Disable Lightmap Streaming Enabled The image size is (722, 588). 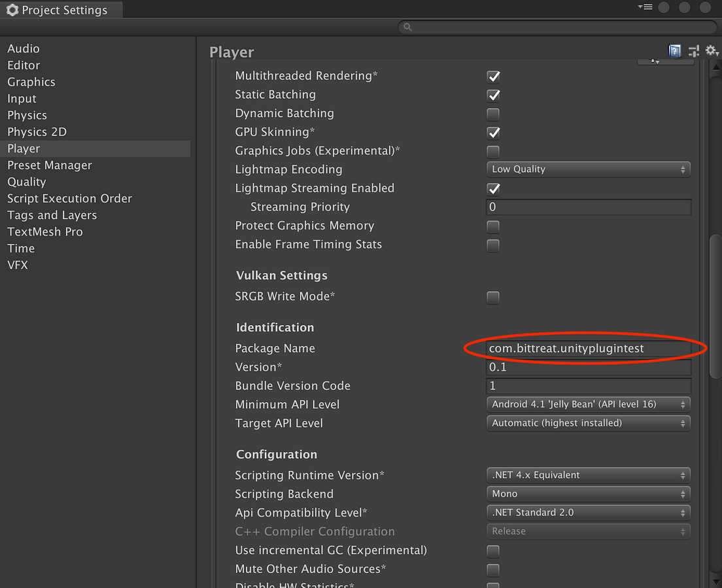[x=493, y=188]
